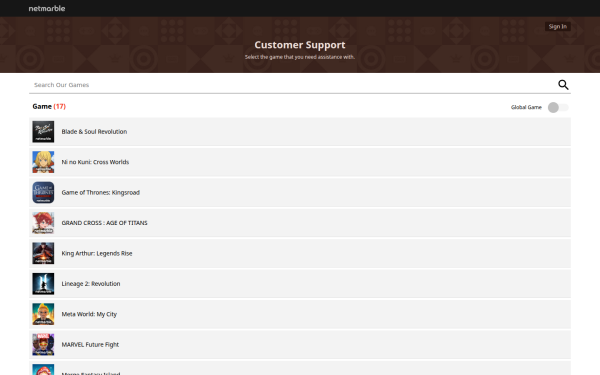Select Blade & Soul Revolution text

[94, 132]
